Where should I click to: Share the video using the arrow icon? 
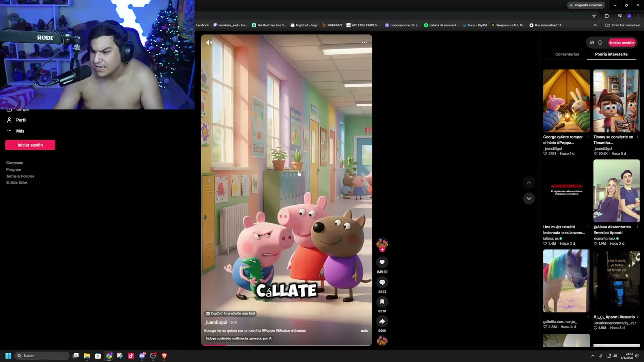pyautogui.click(x=382, y=321)
